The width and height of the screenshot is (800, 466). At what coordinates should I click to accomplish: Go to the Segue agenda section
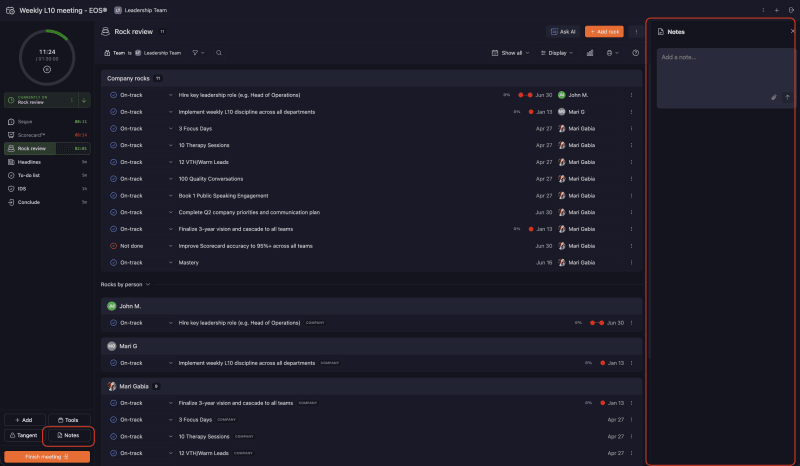[47, 121]
